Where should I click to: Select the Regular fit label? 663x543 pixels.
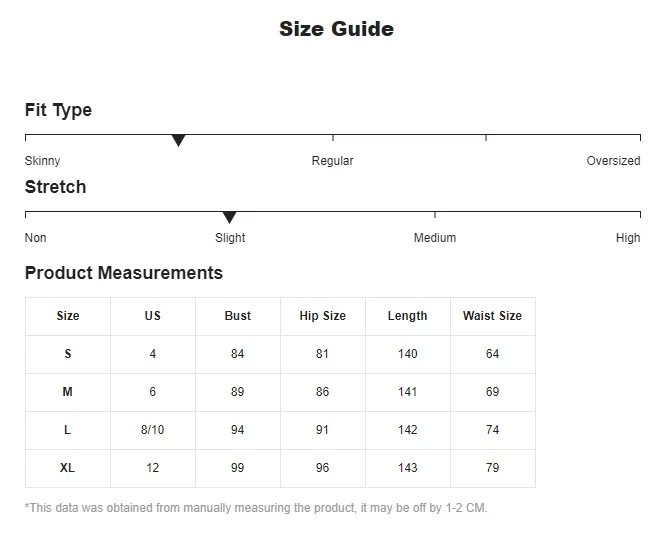coord(332,161)
